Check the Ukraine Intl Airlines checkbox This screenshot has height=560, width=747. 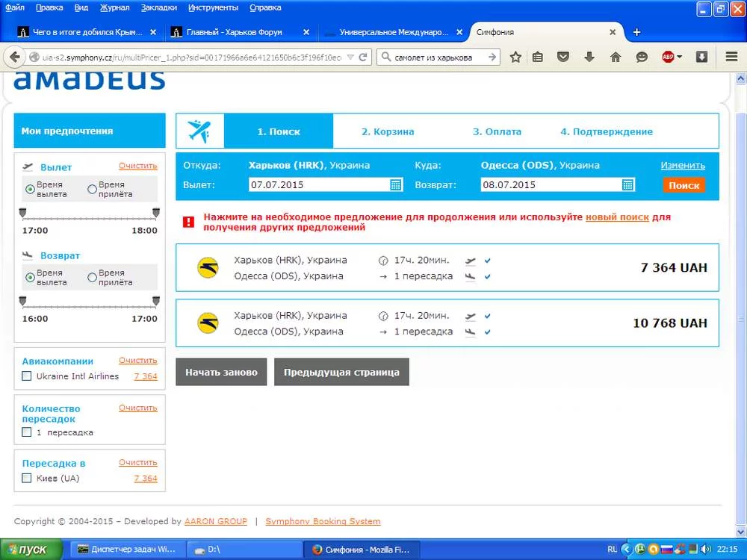coord(27,376)
